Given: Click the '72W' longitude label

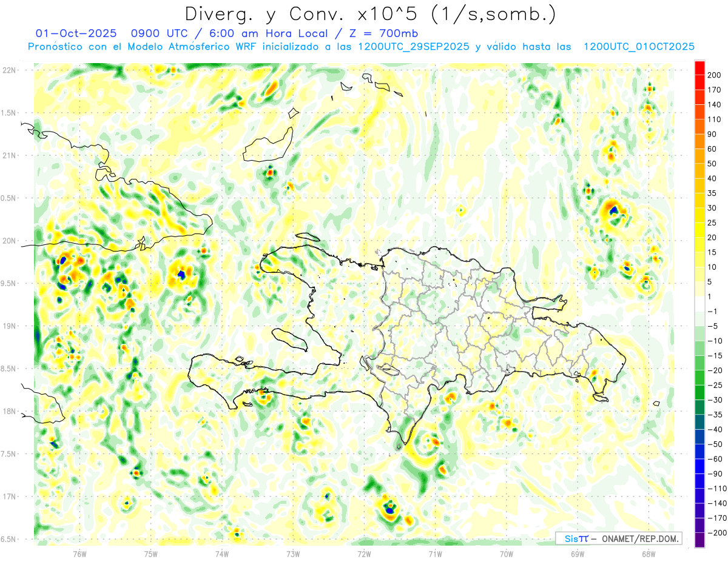Looking at the screenshot, I should (x=364, y=554).
